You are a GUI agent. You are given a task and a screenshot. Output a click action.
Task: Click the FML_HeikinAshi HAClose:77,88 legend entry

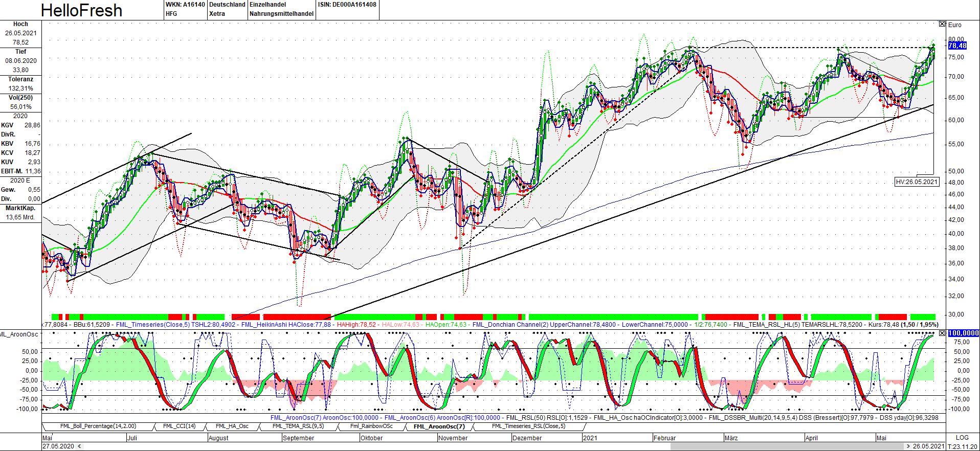(286, 325)
